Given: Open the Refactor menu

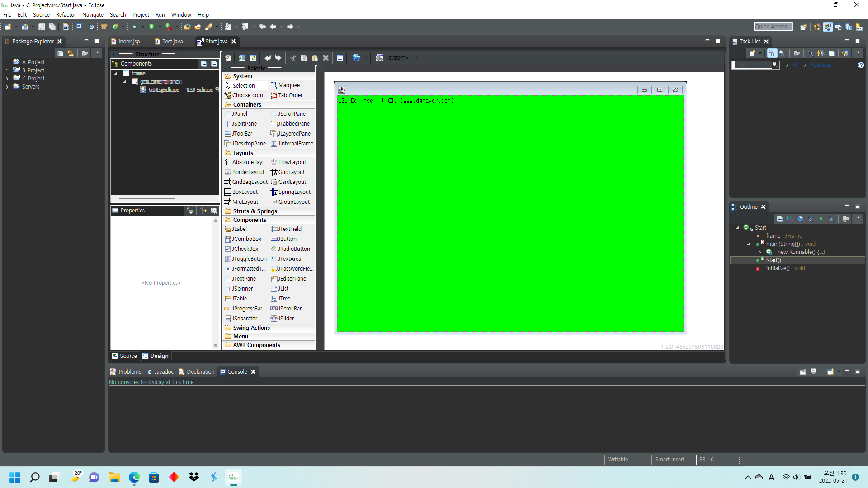Looking at the screenshot, I should coord(66,14).
